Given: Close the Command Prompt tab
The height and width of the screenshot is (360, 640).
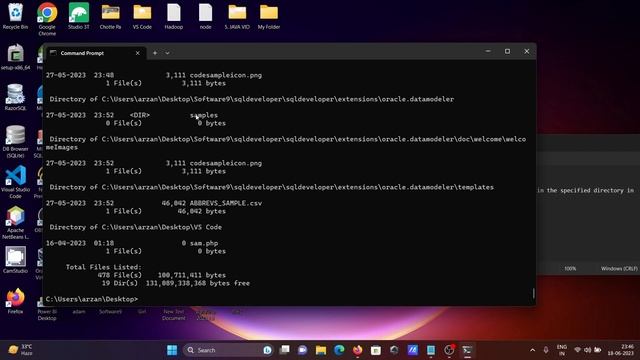Looking at the screenshot, I should click(138, 53).
